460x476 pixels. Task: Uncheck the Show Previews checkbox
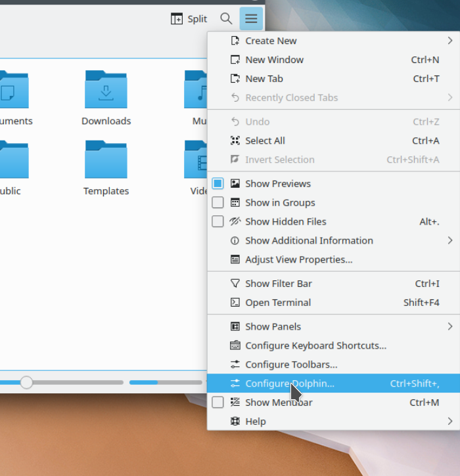pyautogui.click(x=218, y=184)
